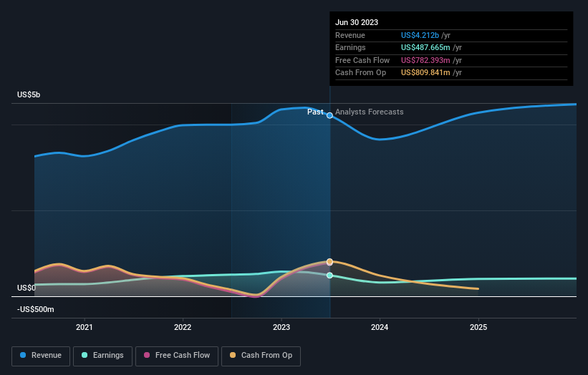This screenshot has width=588, height=375.
Task: Click the US$487.665m earnings value
Action: (425, 47)
